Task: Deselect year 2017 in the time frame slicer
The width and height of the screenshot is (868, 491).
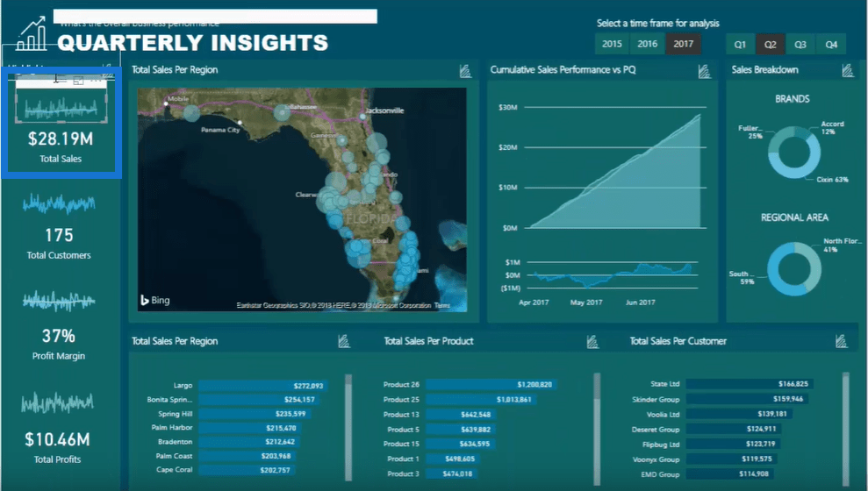Action: [x=683, y=44]
